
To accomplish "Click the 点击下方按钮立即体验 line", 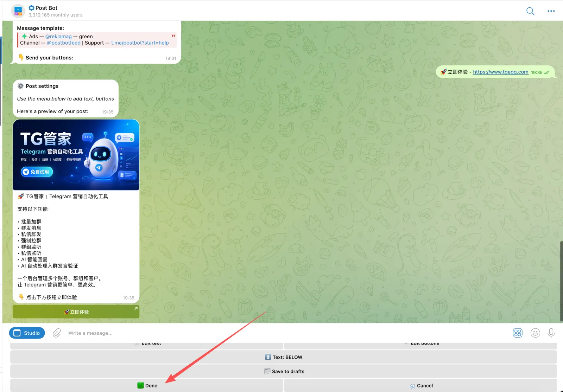I will 51,297.
